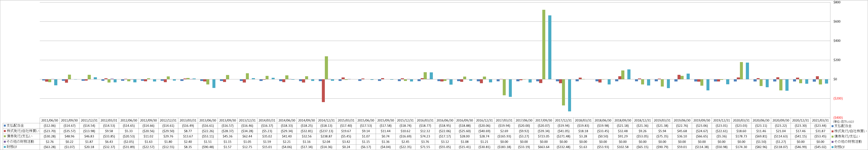Viewport: 868px width, 150px height.
Task: Click the ($63.28) 財務CF cell
Action: click(x=50, y=147)
